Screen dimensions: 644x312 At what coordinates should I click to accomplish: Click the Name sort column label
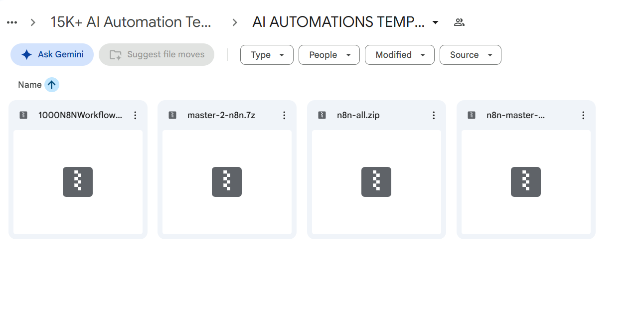[x=30, y=85]
